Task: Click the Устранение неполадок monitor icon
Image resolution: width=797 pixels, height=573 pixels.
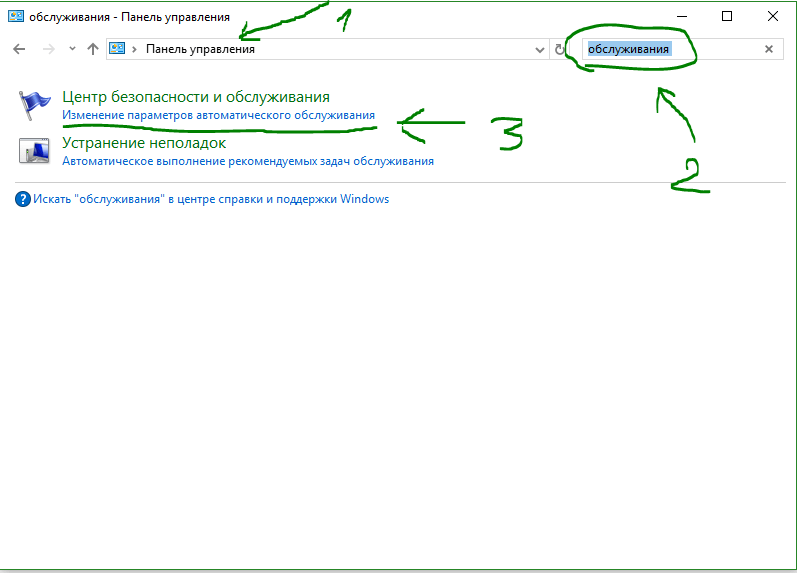Action: [34, 150]
